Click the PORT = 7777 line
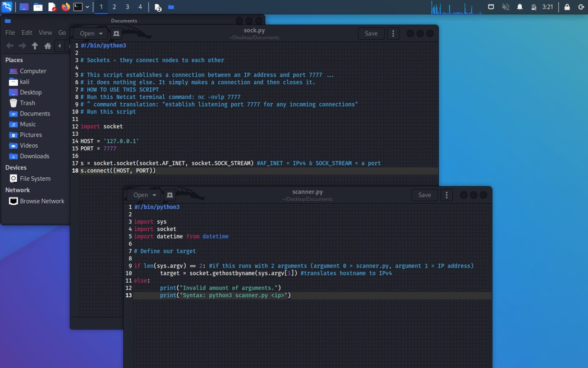 pyautogui.click(x=98, y=149)
